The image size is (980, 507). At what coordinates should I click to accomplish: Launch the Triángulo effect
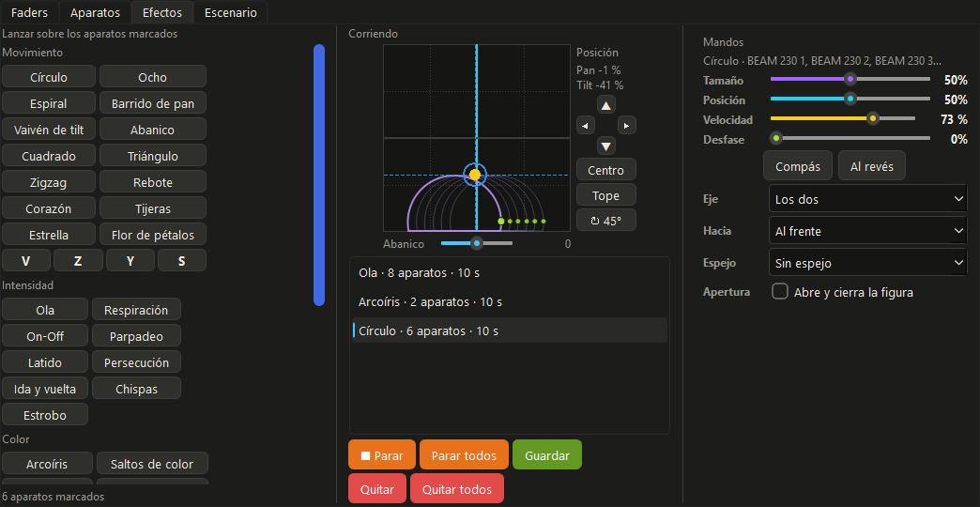153,156
